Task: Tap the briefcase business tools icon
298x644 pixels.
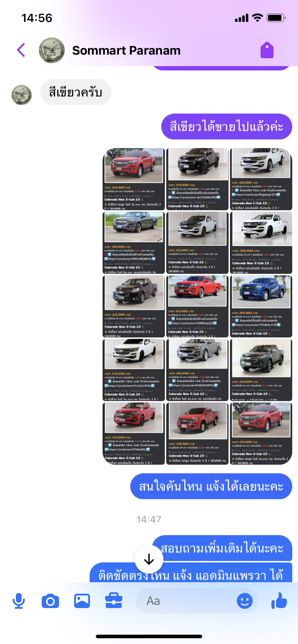Action: 114,601
